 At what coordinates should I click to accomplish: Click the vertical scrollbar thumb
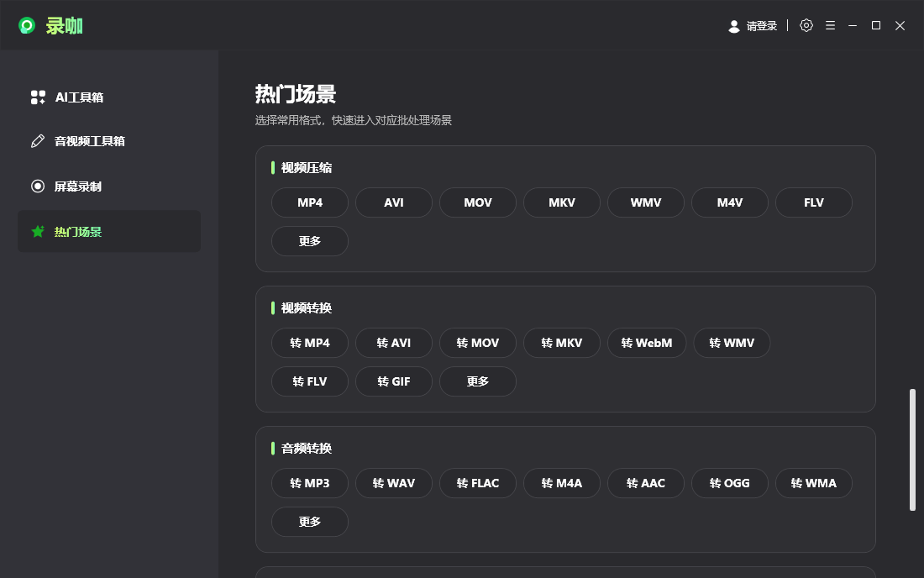[x=912, y=449]
